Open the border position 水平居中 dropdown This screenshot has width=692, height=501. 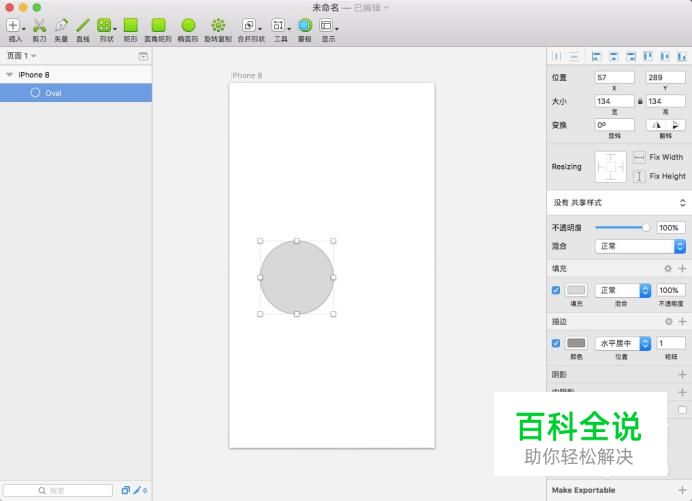(623, 343)
